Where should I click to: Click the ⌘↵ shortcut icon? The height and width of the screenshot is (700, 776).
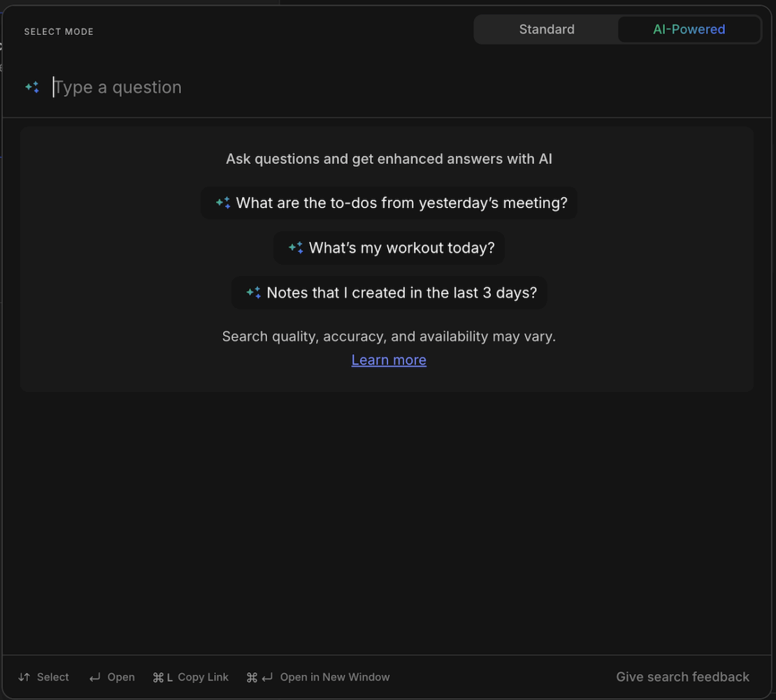[259, 677]
